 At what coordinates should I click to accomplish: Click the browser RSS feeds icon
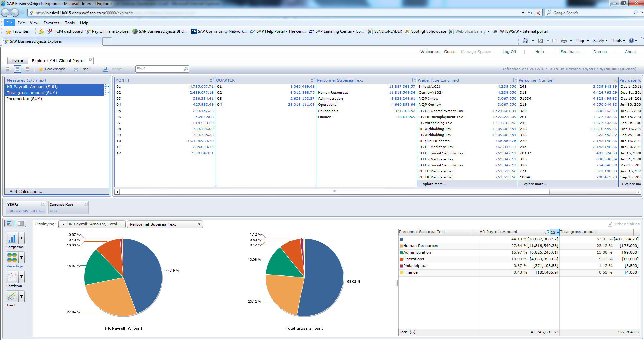click(540, 41)
